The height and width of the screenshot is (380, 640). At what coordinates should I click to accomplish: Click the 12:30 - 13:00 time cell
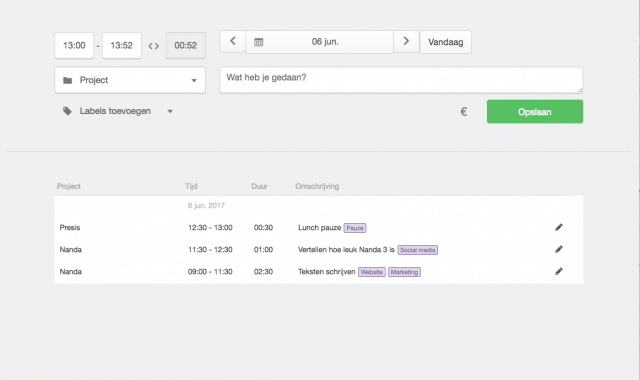(x=210, y=227)
